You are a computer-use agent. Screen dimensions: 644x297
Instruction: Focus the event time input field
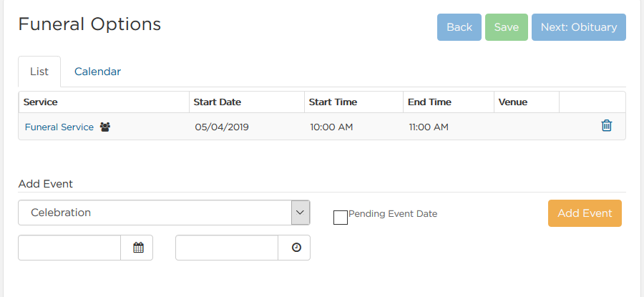(227, 248)
